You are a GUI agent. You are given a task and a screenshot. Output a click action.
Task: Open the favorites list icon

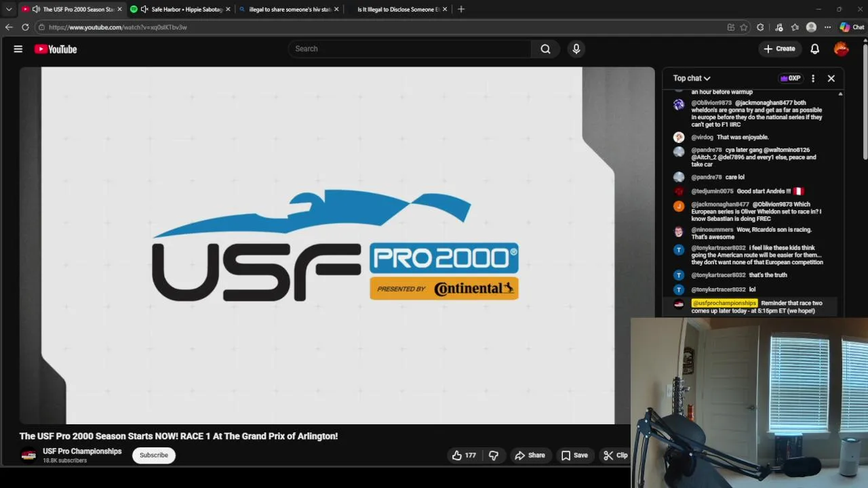(x=795, y=27)
